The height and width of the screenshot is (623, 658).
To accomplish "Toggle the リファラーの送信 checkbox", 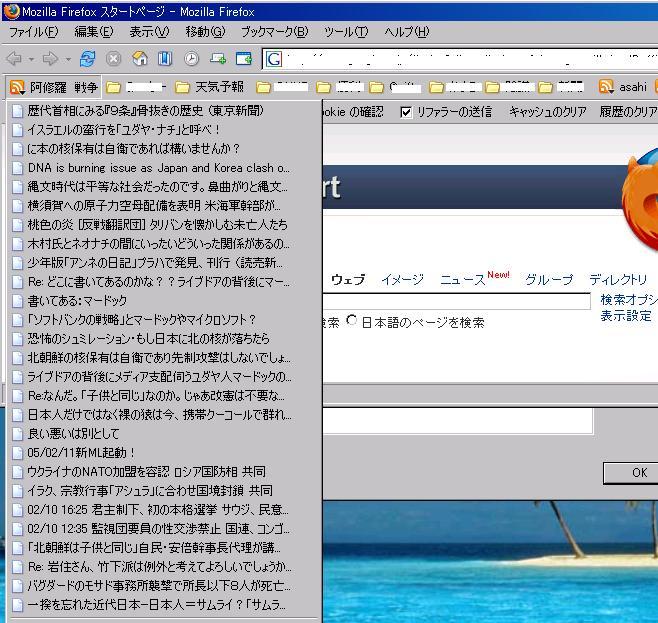I will 406,112.
